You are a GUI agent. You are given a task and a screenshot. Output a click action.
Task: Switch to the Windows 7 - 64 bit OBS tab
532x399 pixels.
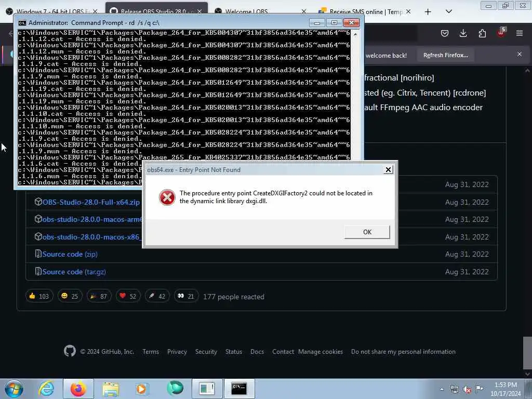(x=51, y=11)
